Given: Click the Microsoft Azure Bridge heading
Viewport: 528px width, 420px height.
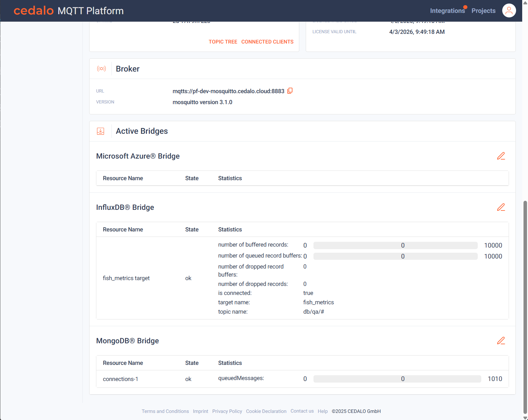Looking at the screenshot, I should coord(138,156).
